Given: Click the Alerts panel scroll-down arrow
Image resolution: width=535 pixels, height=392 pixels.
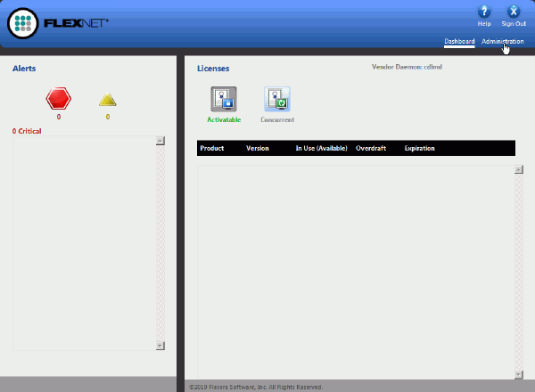Looking at the screenshot, I should 160,346.
